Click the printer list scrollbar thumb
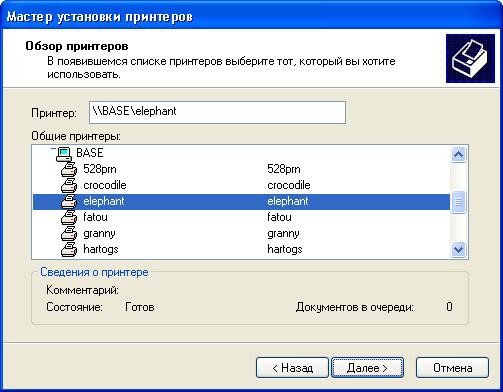Image resolution: width=503 pixels, height=392 pixels. (459, 202)
